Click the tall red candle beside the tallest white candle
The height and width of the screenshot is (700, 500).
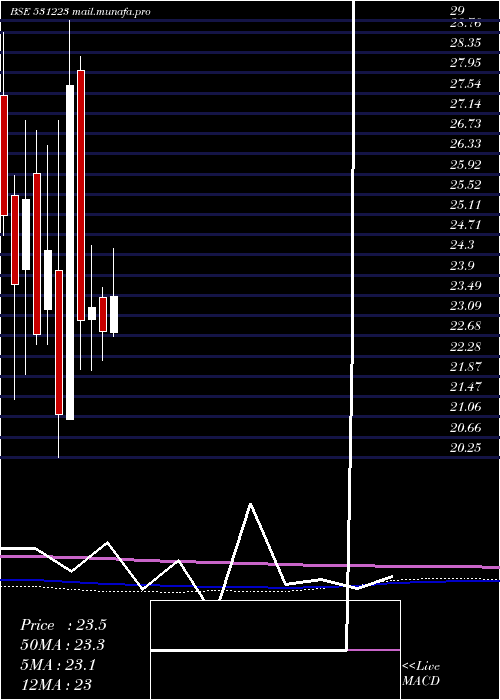tap(81, 195)
